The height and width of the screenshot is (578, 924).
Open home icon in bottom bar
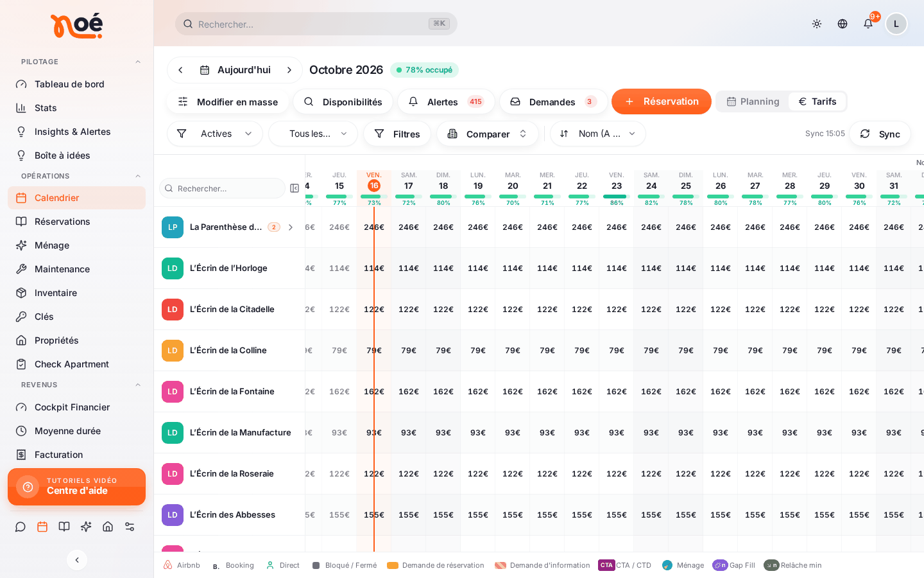tap(108, 527)
